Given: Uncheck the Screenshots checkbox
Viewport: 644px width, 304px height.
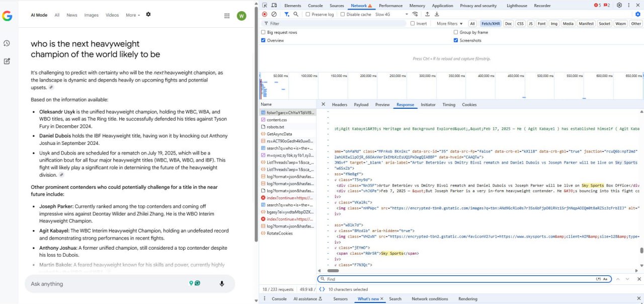Looking at the screenshot, I should [x=456, y=40].
